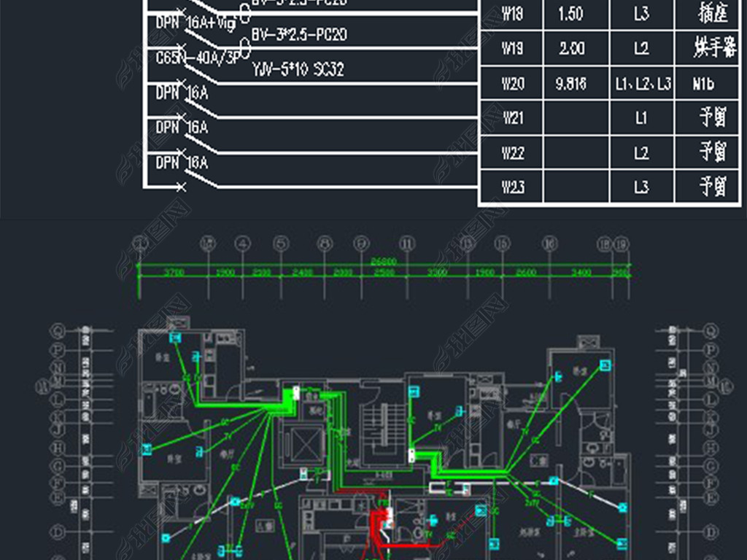Click the 2.00 load cell for W19
Viewport: 747px width, 560px height.
click(570, 49)
